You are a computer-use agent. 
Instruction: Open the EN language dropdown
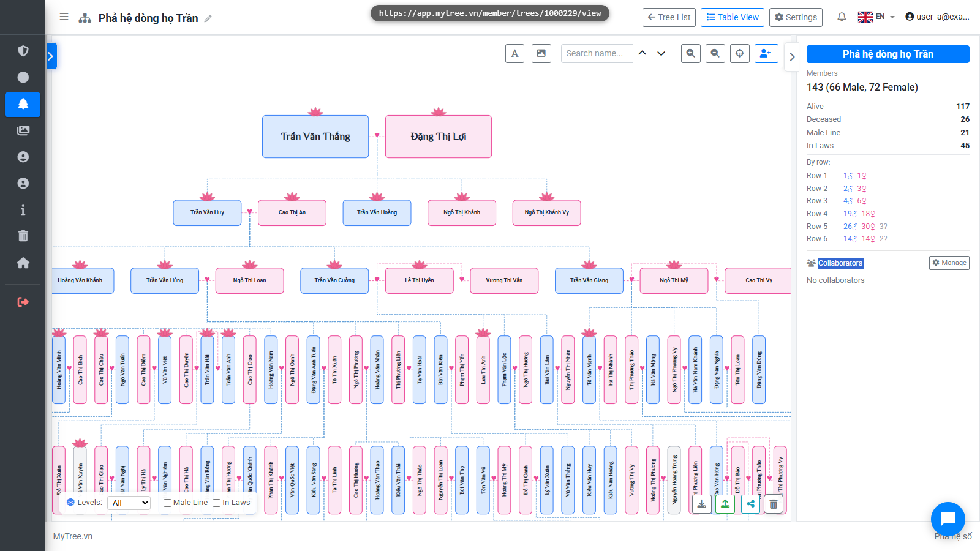tap(876, 17)
